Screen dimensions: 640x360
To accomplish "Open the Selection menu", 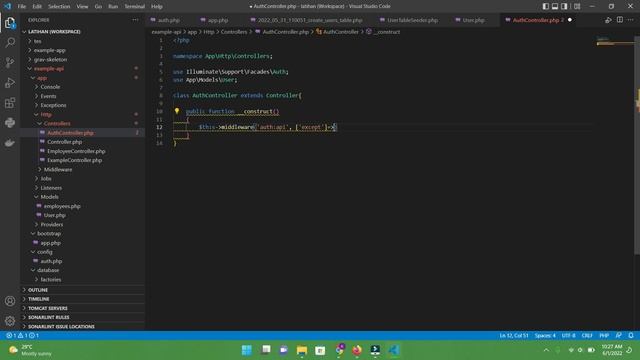I will pos(59,6).
